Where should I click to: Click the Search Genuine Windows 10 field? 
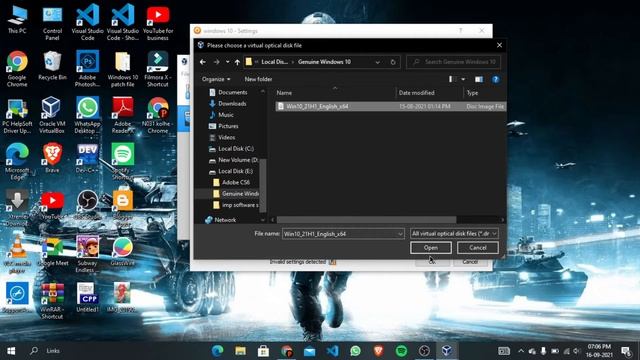click(x=453, y=62)
